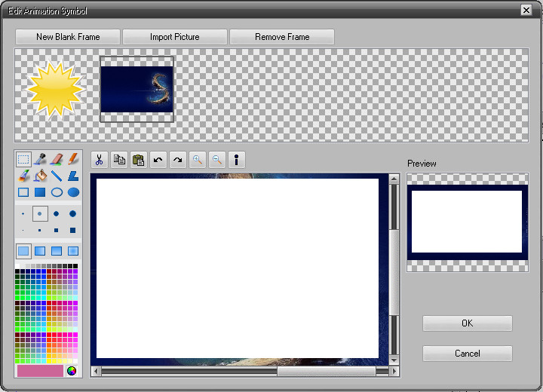Select the outlined rectangle tool

click(x=23, y=192)
